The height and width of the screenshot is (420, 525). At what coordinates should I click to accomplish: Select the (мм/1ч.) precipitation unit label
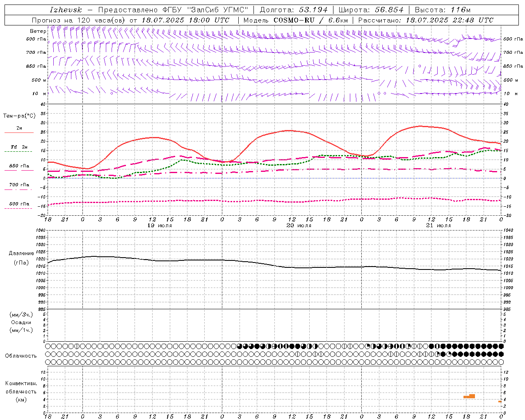pos(21,330)
